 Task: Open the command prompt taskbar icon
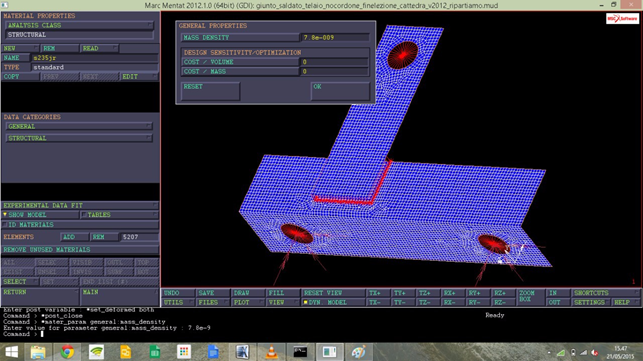(x=300, y=352)
